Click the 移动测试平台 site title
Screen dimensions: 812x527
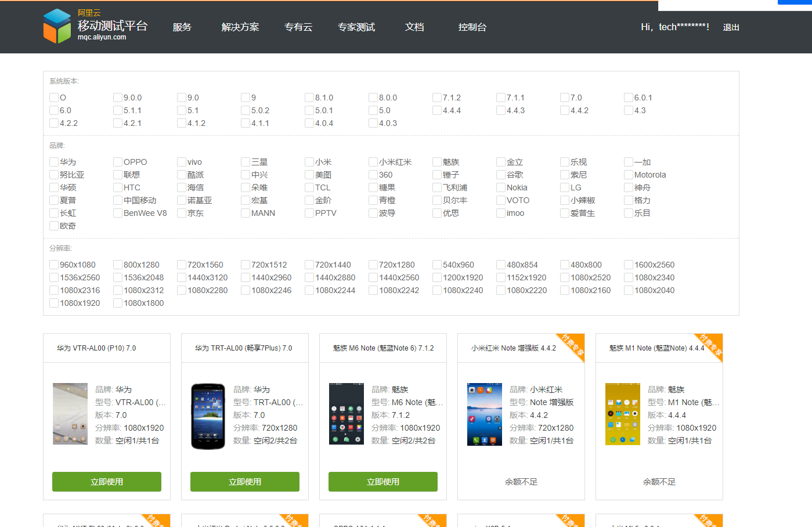(113, 26)
